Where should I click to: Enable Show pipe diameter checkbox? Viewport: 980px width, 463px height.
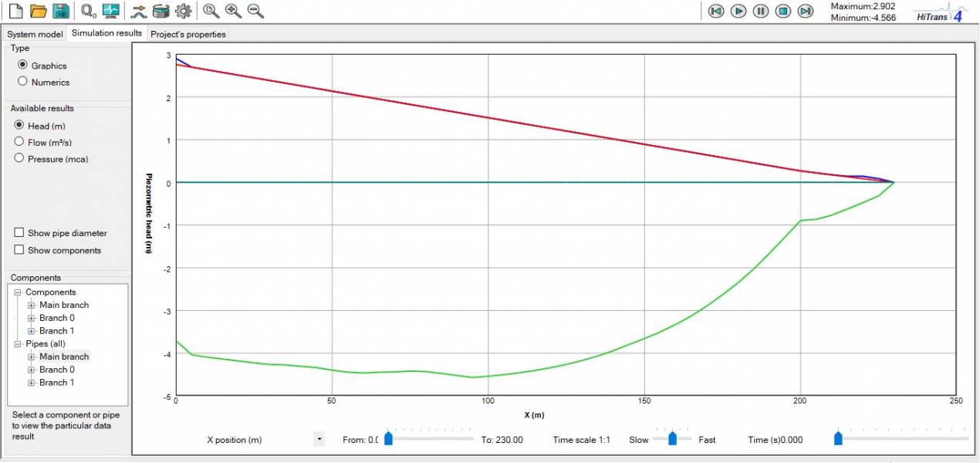point(19,233)
